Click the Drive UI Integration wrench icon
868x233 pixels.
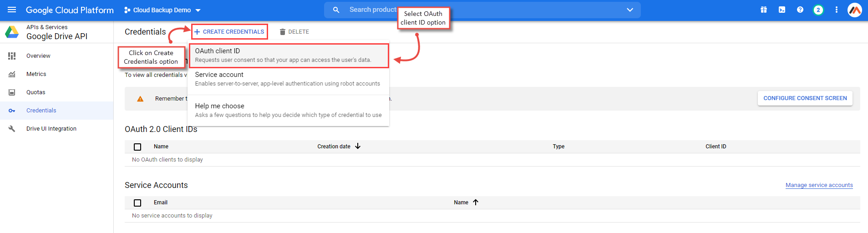pos(12,129)
